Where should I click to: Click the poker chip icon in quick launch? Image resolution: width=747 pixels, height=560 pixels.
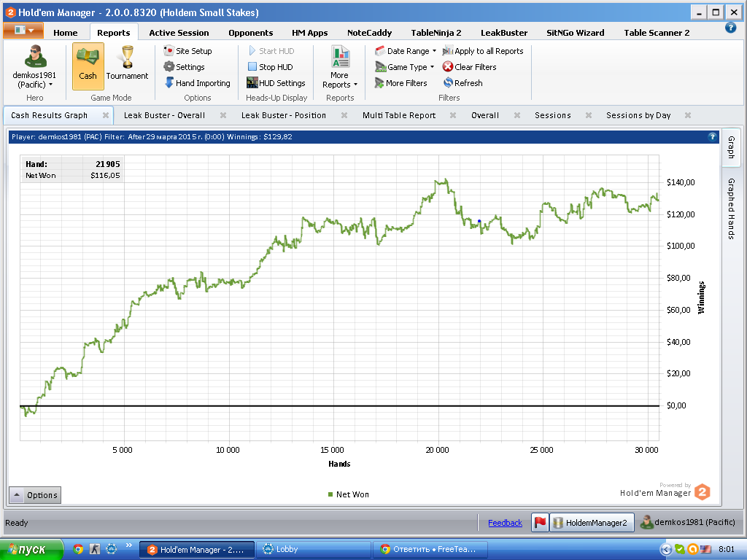pyautogui.click(x=112, y=549)
